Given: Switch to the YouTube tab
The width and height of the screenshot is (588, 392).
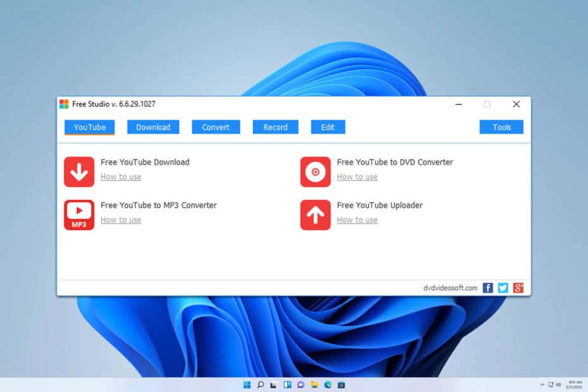Looking at the screenshot, I should point(90,127).
